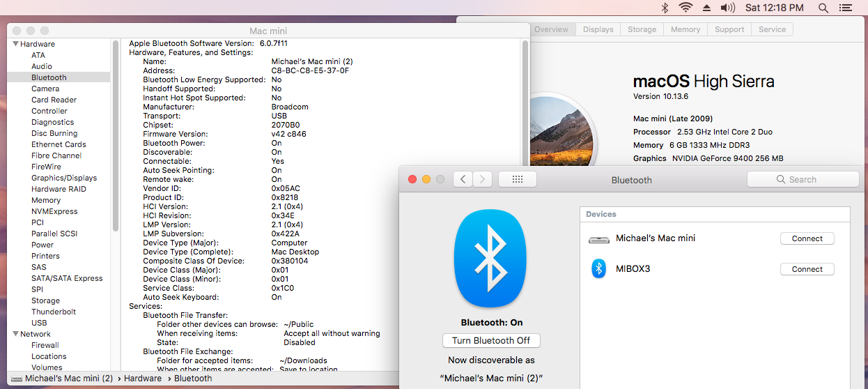
Task: Select SATA/SATA Express in sidebar
Action: (x=67, y=278)
